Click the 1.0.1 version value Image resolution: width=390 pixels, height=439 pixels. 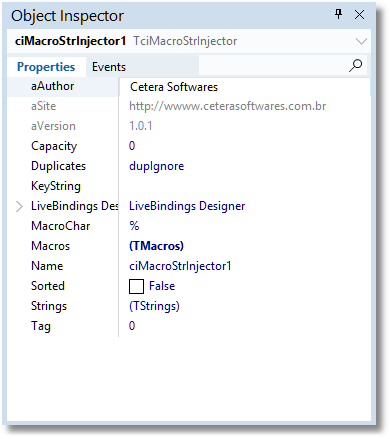click(x=141, y=126)
